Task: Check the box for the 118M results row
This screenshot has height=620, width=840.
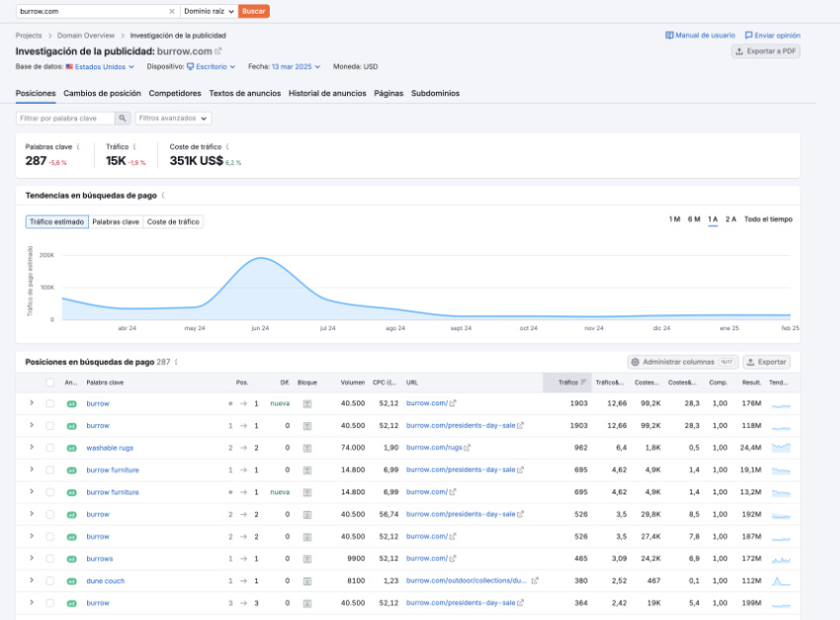Action: coord(49,426)
